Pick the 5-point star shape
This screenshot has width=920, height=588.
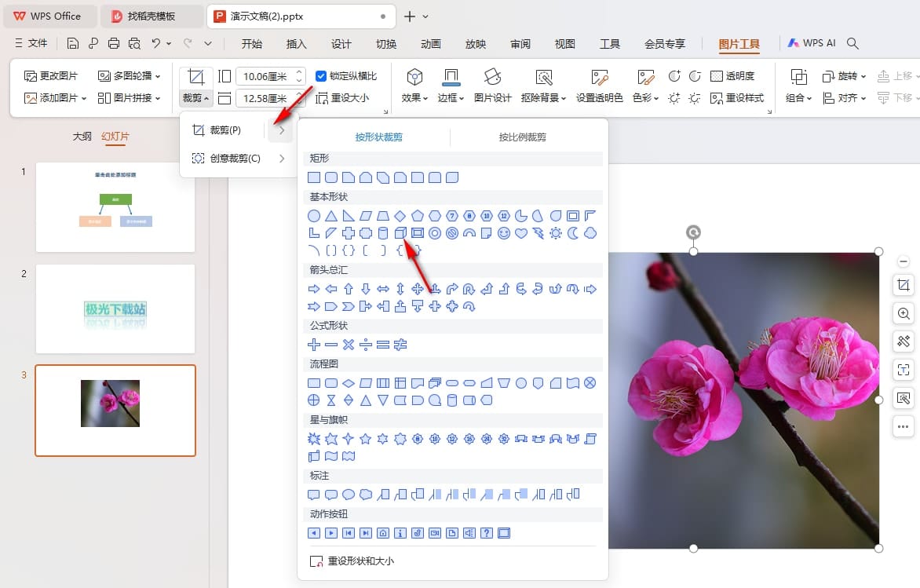pyautogui.click(x=366, y=438)
